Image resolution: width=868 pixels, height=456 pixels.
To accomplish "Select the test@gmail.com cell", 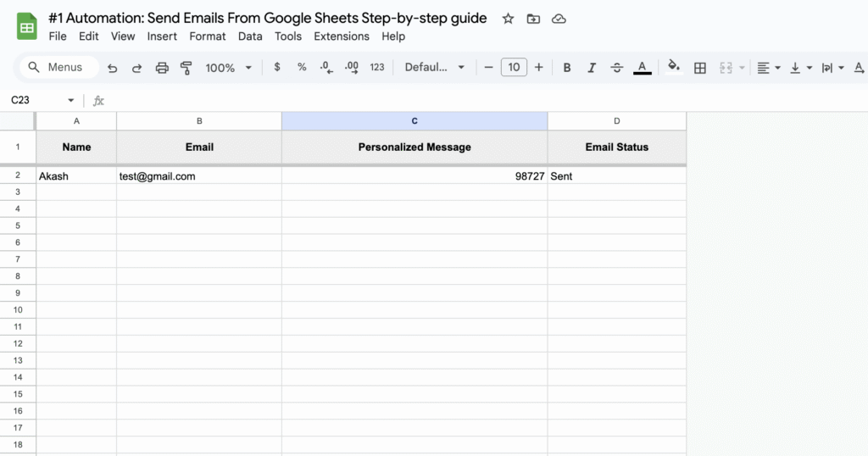I will tap(199, 176).
